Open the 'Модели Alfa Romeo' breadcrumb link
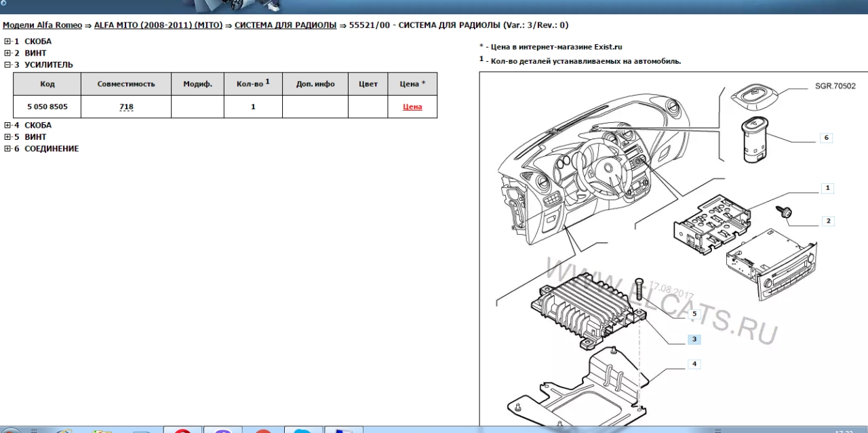The width and height of the screenshot is (868, 433). tap(42, 25)
